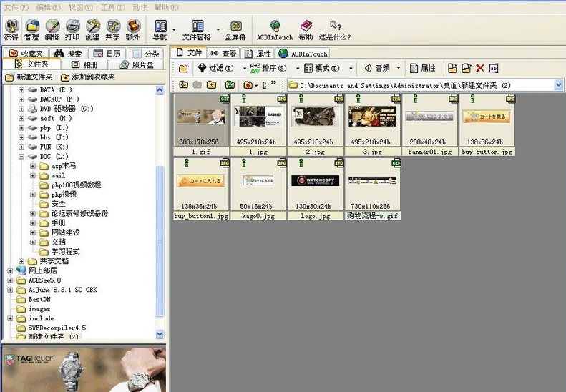Click the 共享 (Share) toolbar icon
The width and height of the screenshot is (566, 392).
[113, 29]
